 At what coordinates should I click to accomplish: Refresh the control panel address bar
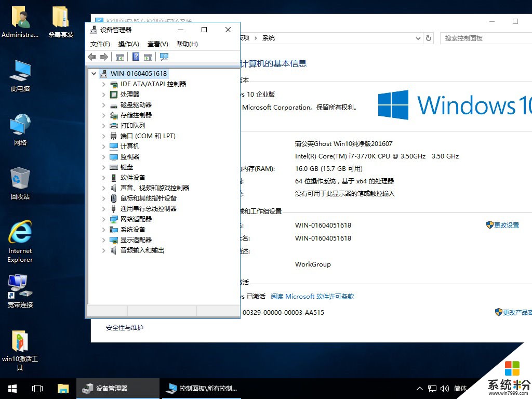point(429,38)
